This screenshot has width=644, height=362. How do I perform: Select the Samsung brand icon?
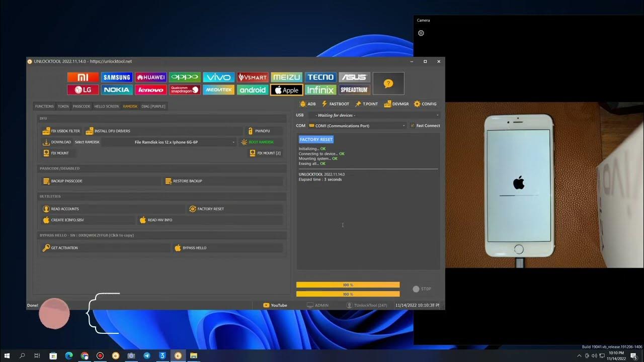pos(117,77)
